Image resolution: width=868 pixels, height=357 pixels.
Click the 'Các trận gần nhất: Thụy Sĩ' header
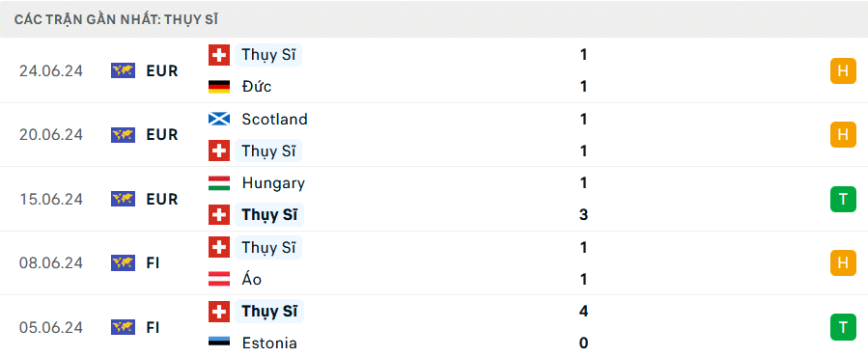[116, 19]
